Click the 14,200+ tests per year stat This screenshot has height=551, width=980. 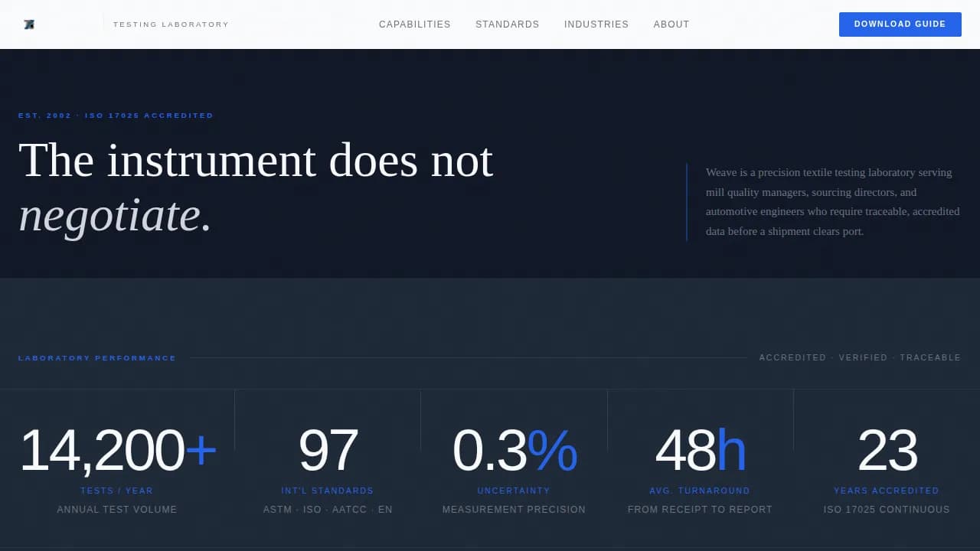117,449
